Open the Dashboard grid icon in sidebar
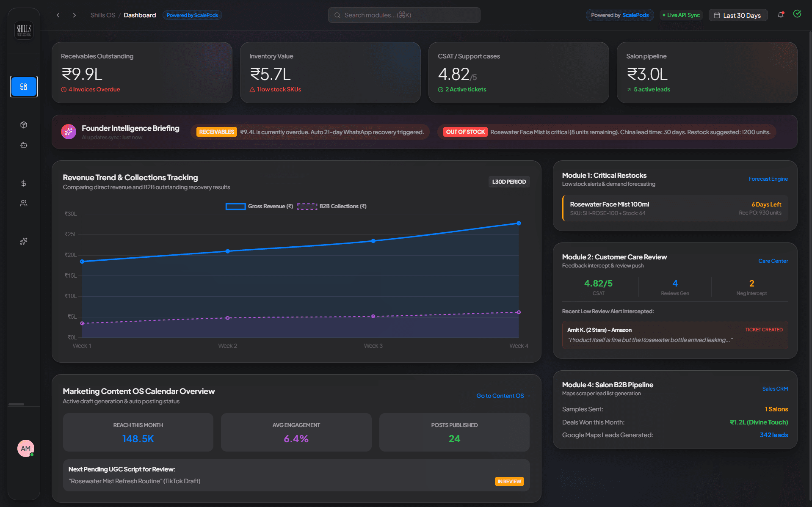 click(24, 87)
